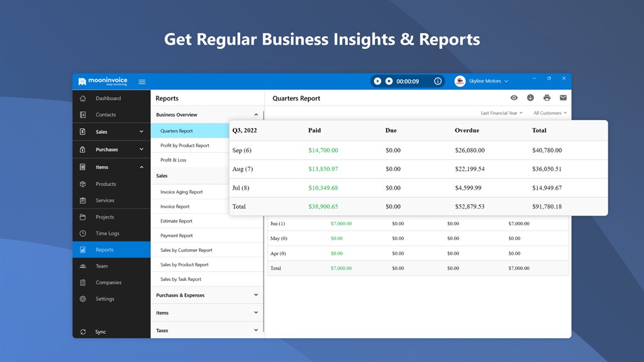Click the Reports chart icon
The image size is (644, 362).
[82, 250]
